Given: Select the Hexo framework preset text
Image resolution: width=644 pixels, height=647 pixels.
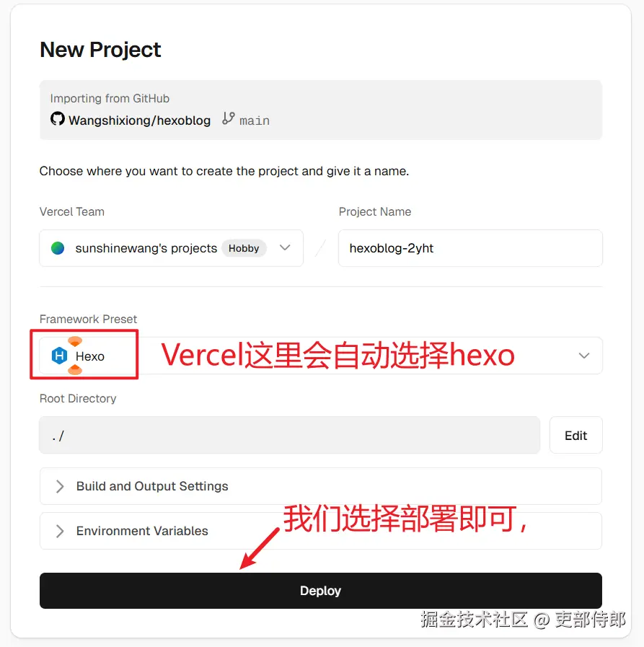Looking at the screenshot, I should click(90, 356).
